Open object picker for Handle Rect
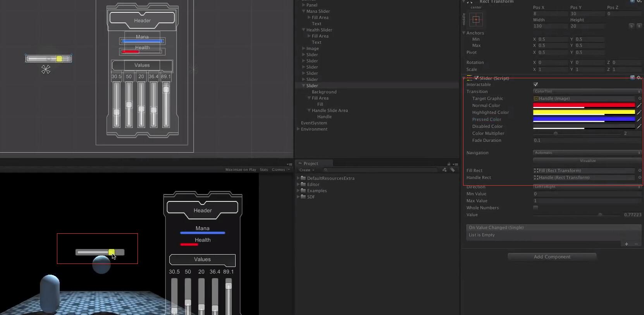This screenshot has width=644, height=315. click(x=640, y=177)
